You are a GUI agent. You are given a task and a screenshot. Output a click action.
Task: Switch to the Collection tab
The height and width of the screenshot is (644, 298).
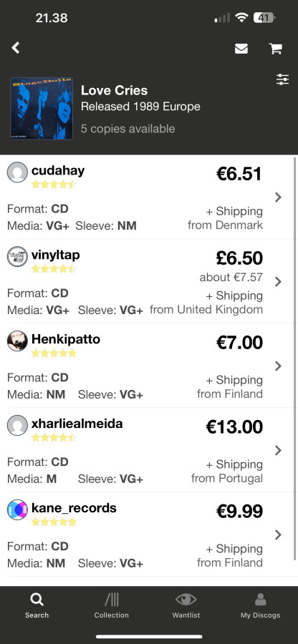111,605
